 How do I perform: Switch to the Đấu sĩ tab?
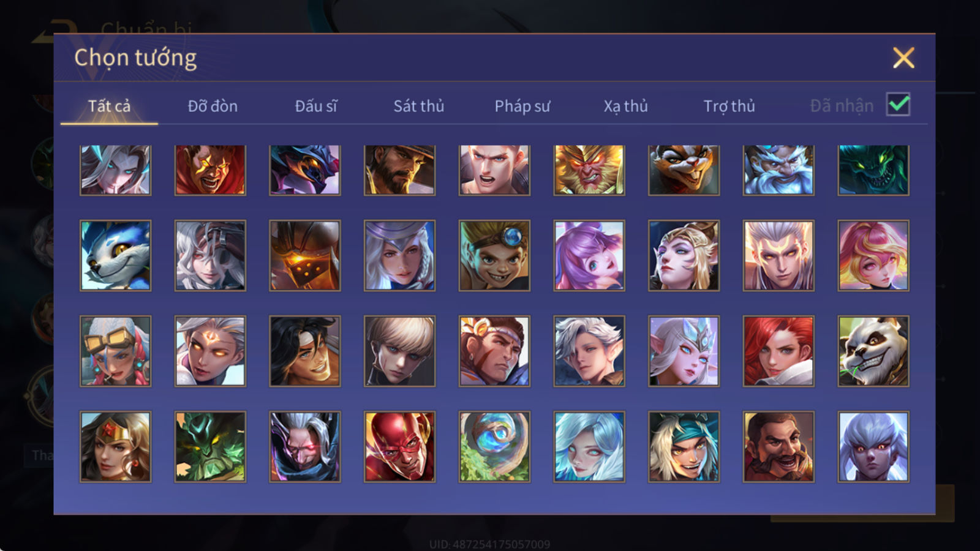point(316,106)
